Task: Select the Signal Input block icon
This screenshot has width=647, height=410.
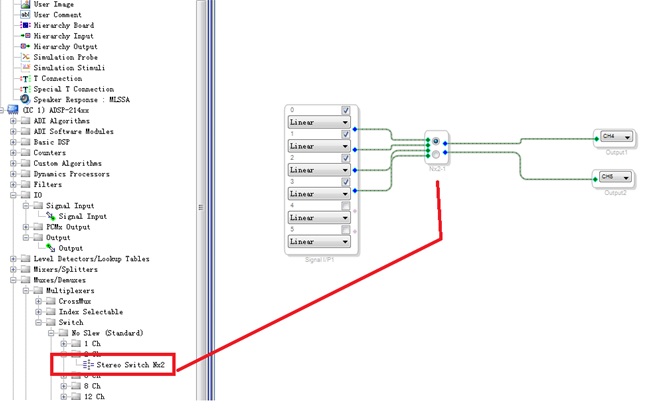Action: click(x=51, y=216)
